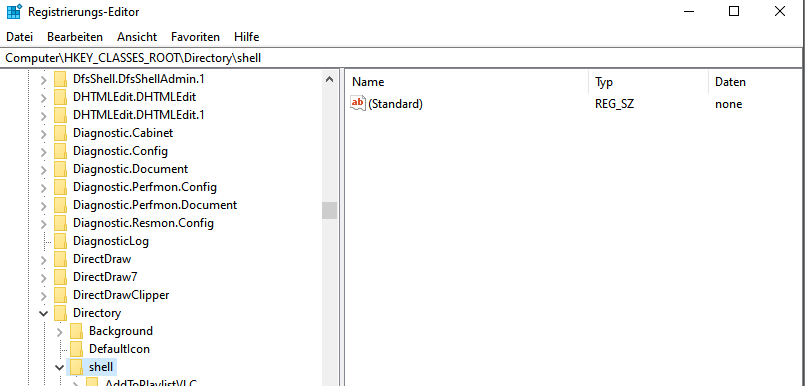Click the DHTMLEdit.DHTMLEdit folder icon
The width and height of the screenshot is (805, 386).
[61, 97]
